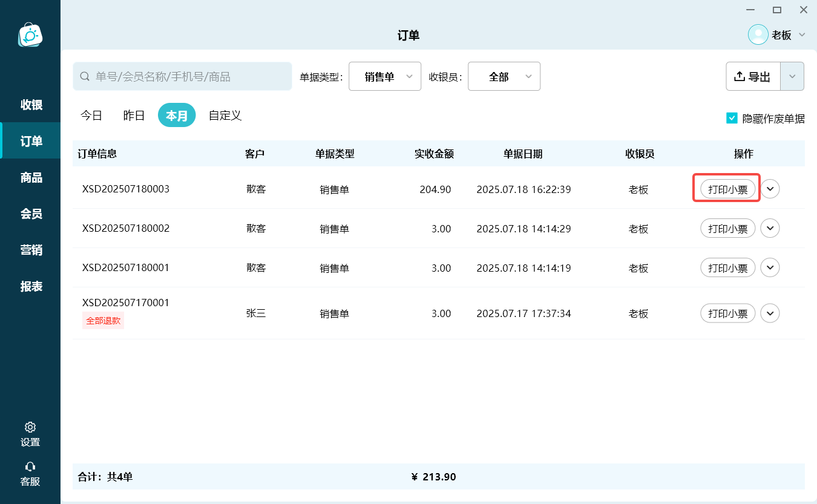
Task: Expand more actions for order XSD202507180001
Action: tap(770, 267)
